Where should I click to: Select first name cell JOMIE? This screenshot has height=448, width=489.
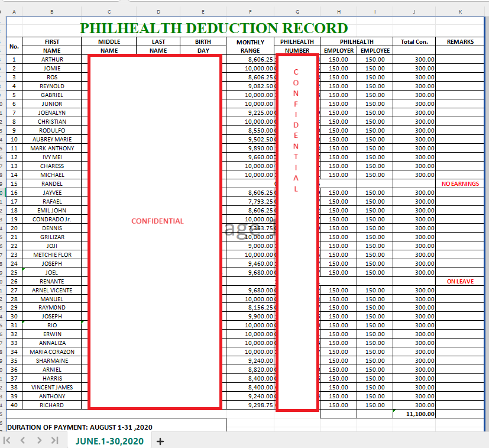(52, 69)
